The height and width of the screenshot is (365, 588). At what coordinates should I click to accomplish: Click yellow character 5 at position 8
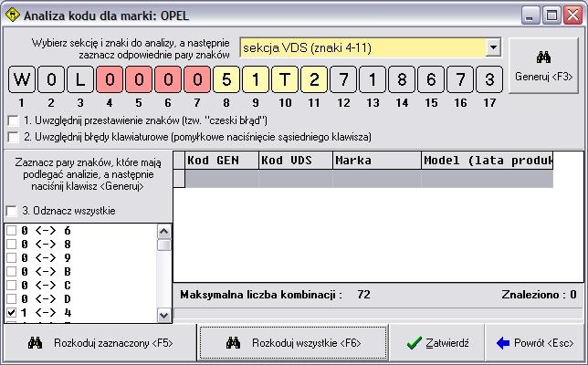click(226, 79)
